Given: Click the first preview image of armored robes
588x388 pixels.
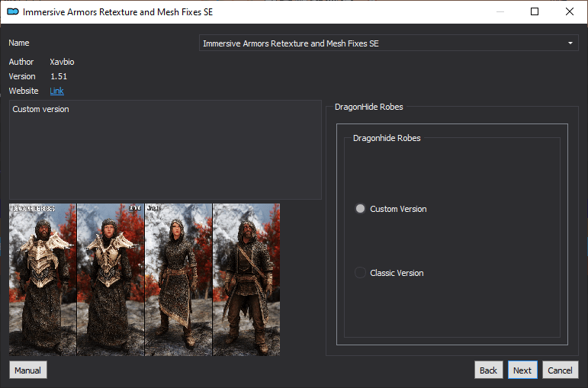Looking at the screenshot, I should 43,279.
